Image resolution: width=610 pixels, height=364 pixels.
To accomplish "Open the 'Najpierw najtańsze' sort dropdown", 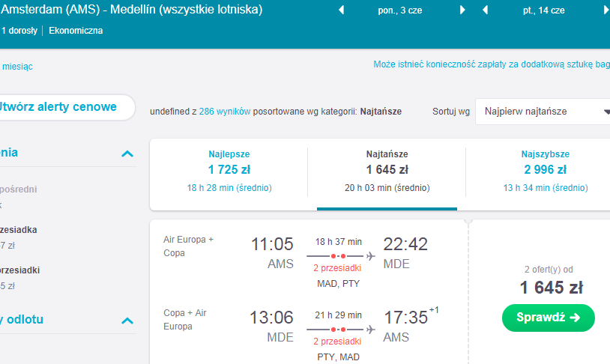I will (543, 112).
